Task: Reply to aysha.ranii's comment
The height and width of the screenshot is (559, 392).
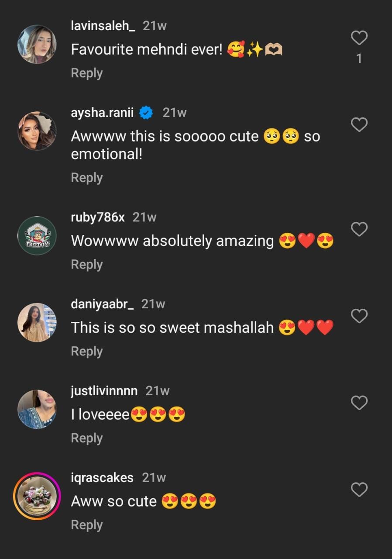Action: [87, 177]
